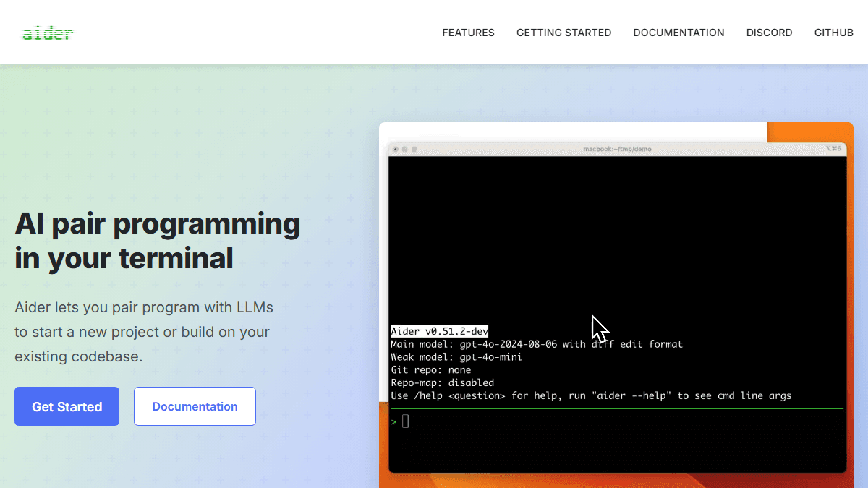
Task: Click the blue Get Started button
Action: [x=67, y=406]
